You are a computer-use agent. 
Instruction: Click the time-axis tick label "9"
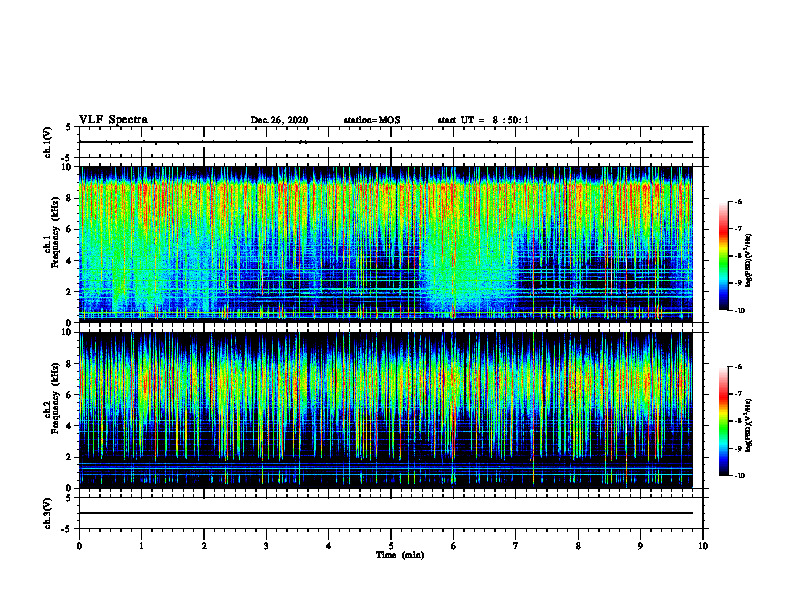tap(641, 546)
